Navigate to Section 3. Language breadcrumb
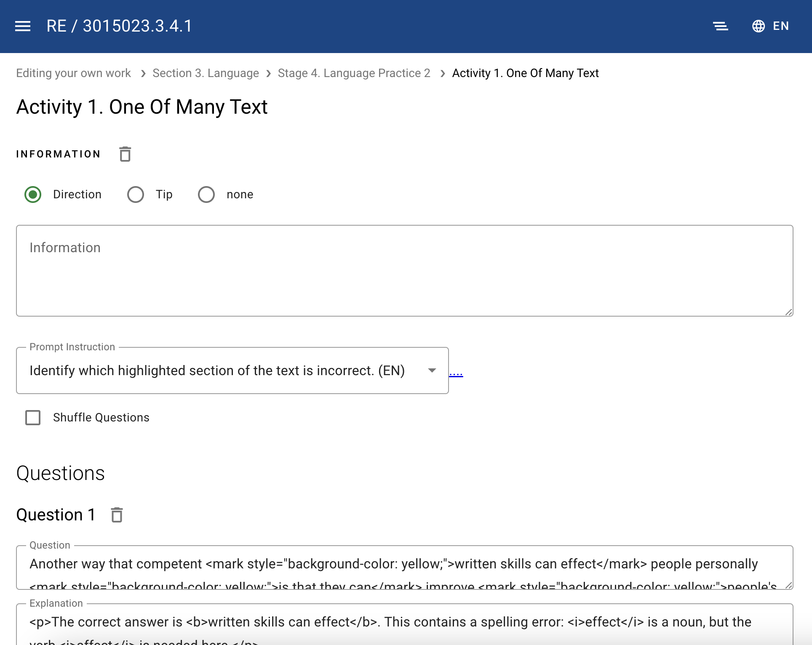812x645 pixels. point(206,73)
